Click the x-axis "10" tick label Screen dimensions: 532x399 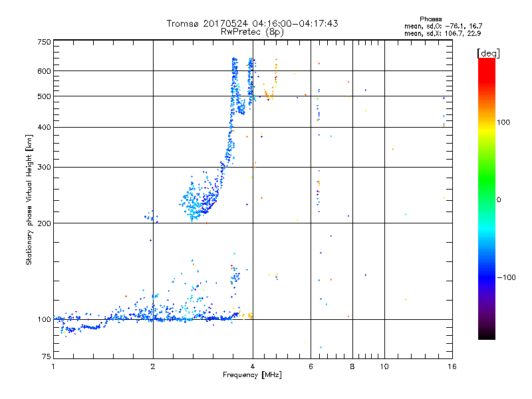[x=384, y=366]
